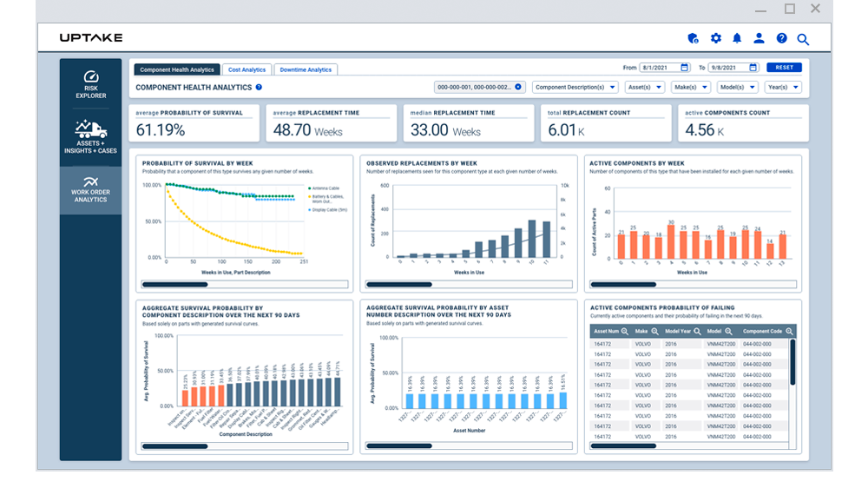The image size is (868, 488).
Task: Click info icon beside Component Health Analytics title
Action: (x=259, y=88)
